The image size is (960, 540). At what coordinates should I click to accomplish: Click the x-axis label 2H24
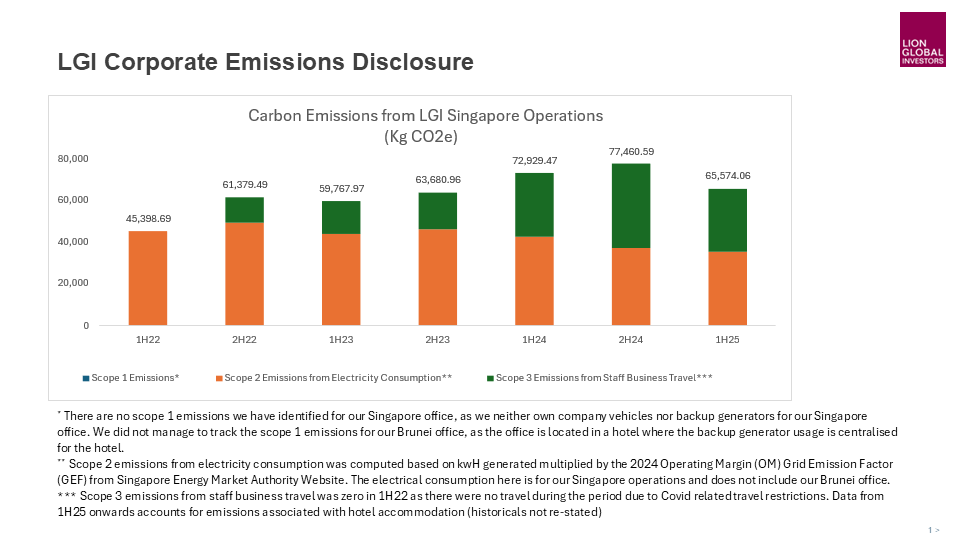point(631,340)
